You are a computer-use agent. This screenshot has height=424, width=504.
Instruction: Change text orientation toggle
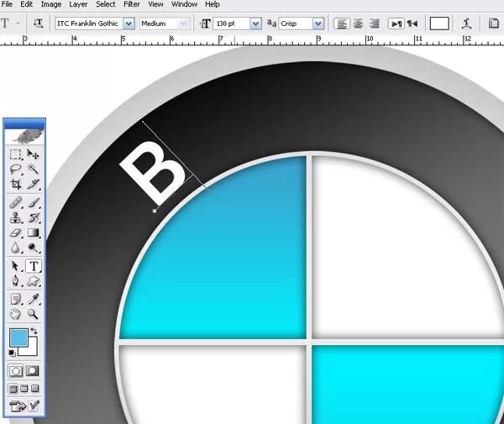pos(39,24)
